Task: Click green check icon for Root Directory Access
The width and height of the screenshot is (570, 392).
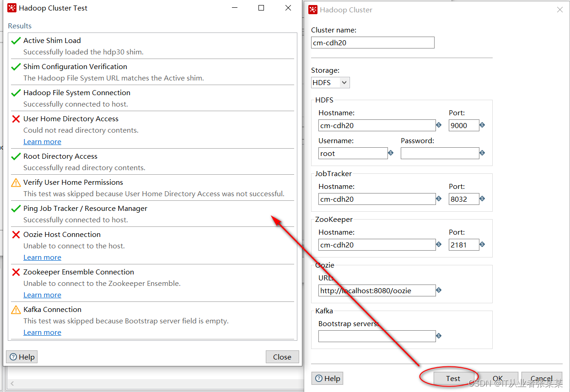Action: point(16,156)
